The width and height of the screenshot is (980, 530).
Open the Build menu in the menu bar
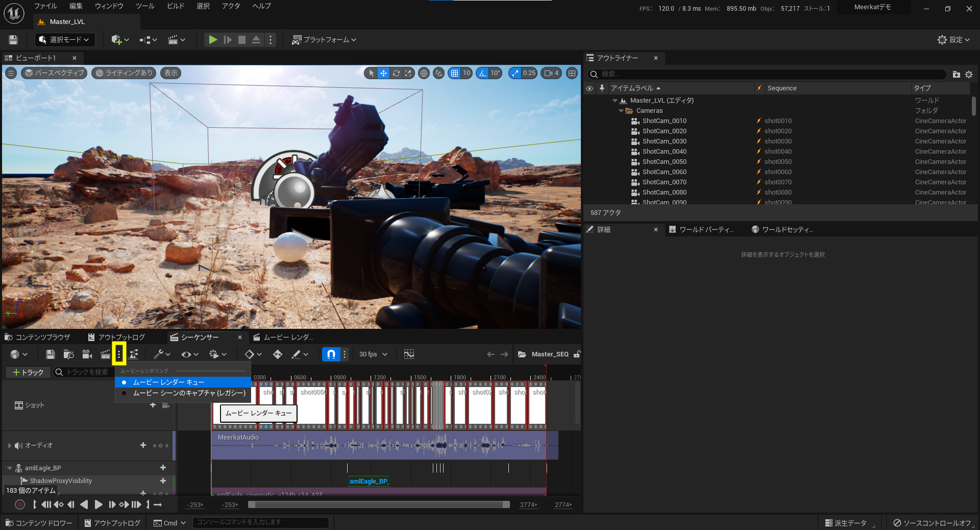[x=175, y=6]
